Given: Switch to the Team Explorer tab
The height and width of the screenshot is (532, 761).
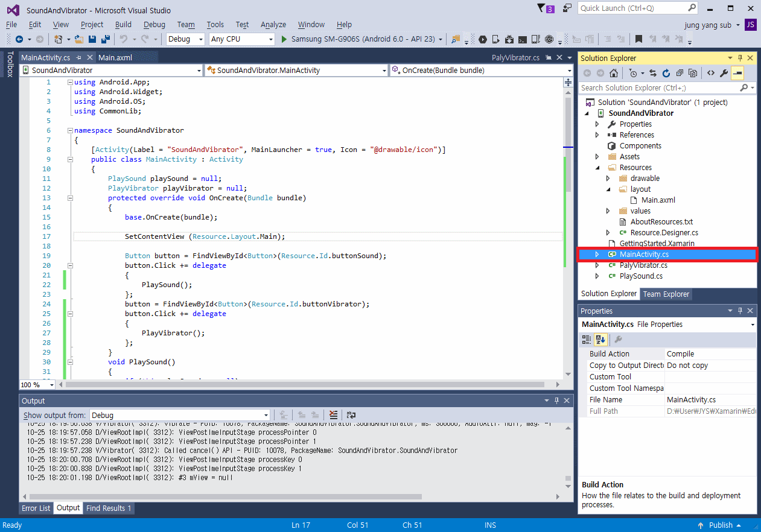Looking at the screenshot, I should coord(666,294).
